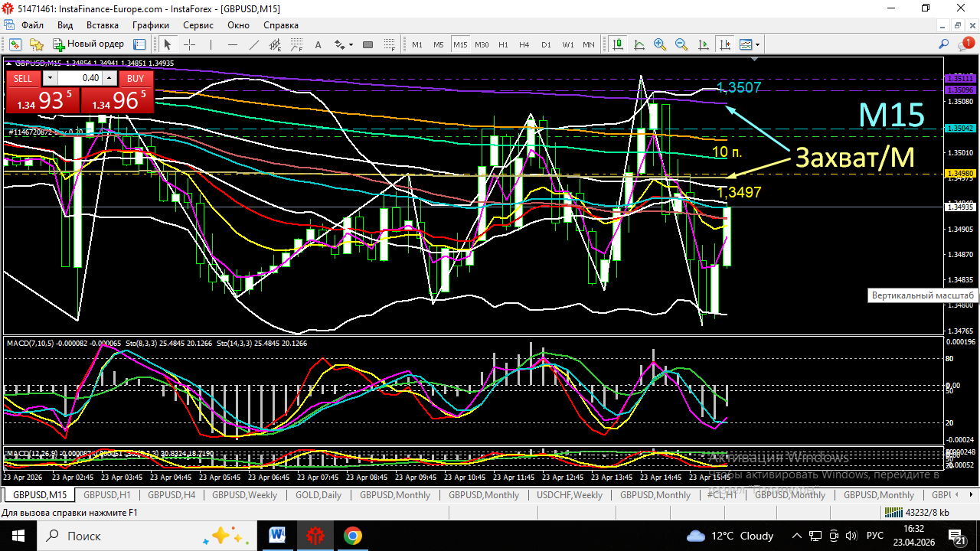Open the Файл menu
The height and width of the screenshot is (551, 980).
tap(32, 24)
